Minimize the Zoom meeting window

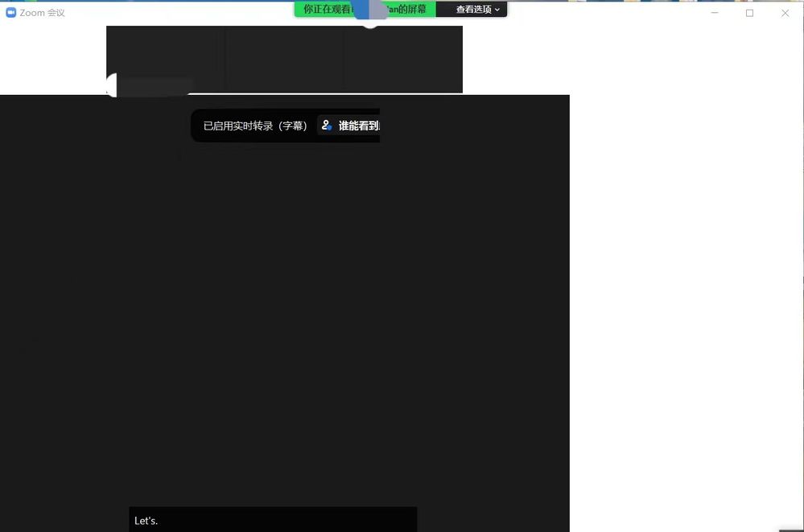click(714, 13)
